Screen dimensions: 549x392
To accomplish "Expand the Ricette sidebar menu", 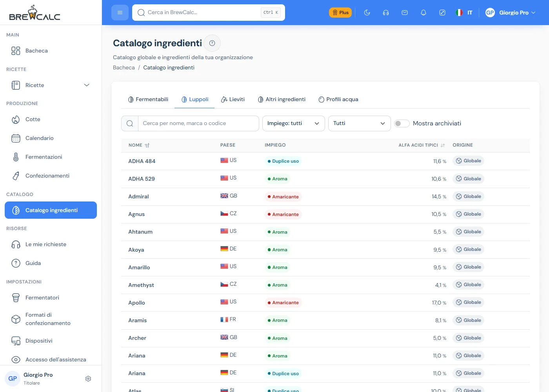I will point(51,85).
